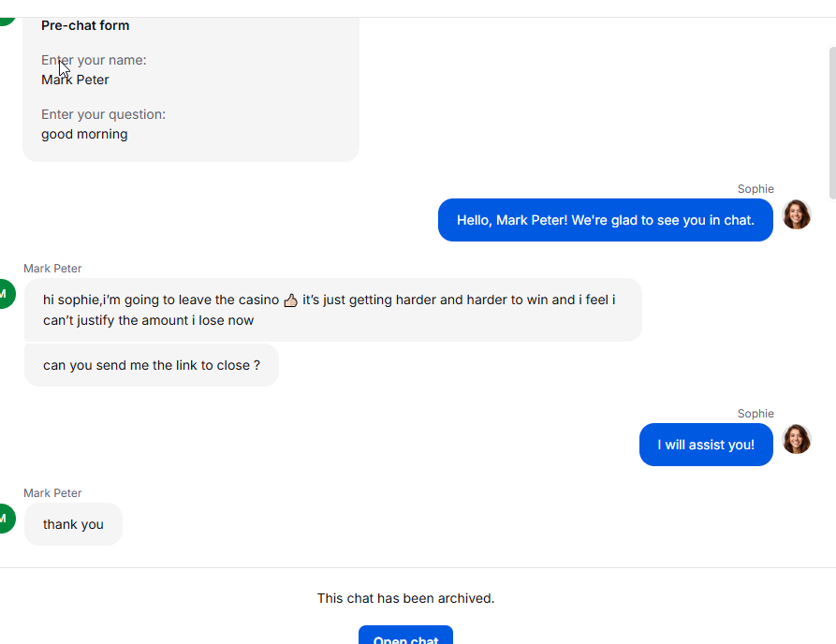Screen dimensions: 836x644
Task: Click Sophie's avatar beside the greeting message
Action: click(x=796, y=214)
